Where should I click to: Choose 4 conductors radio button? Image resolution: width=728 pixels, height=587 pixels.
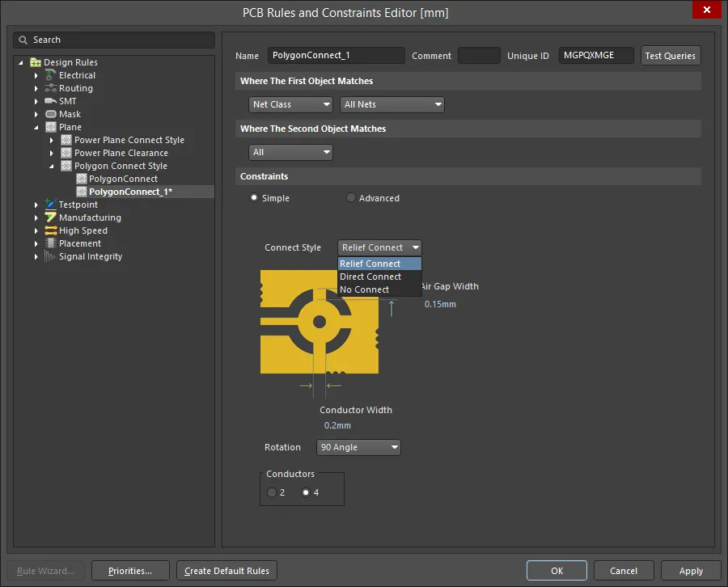pos(306,492)
